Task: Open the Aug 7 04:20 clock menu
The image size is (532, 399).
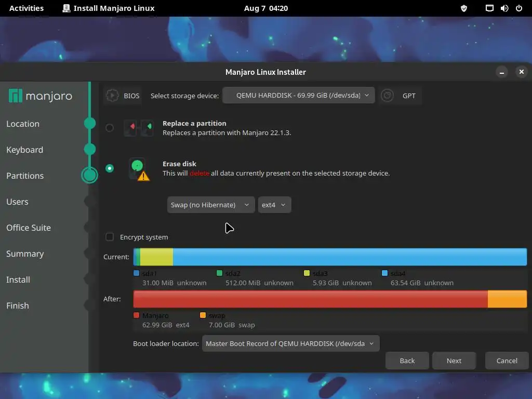Action: click(266, 8)
